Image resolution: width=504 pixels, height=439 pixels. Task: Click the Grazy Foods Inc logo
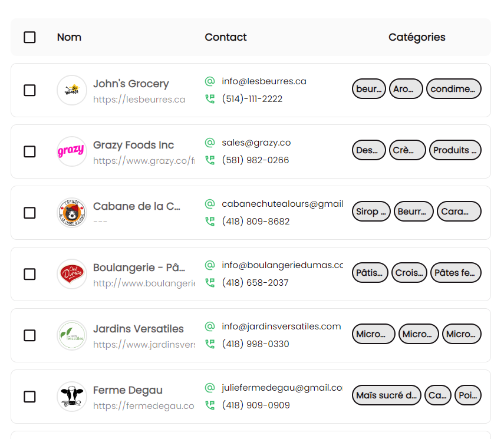[72, 151]
